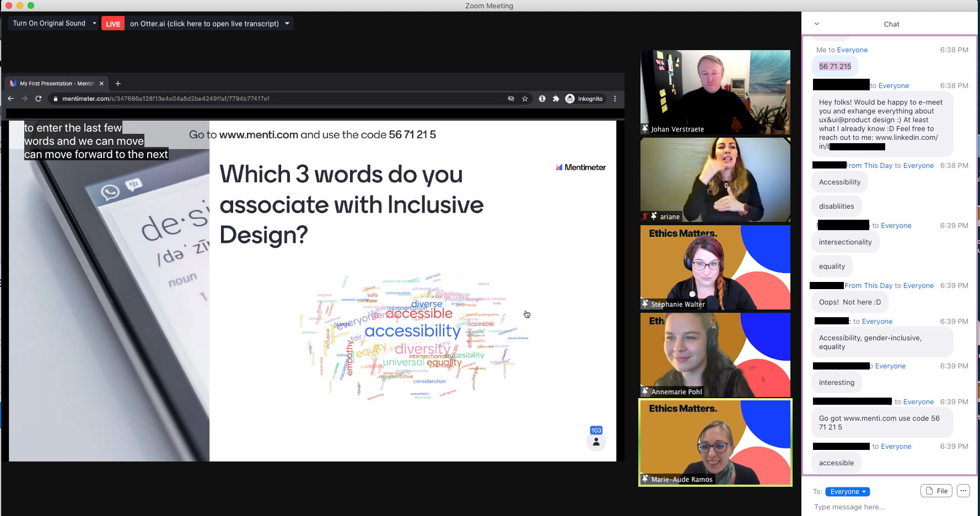Open the Original Sound dropdown arrow
Image resolution: width=980 pixels, height=516 pixels.
point(94,23)
